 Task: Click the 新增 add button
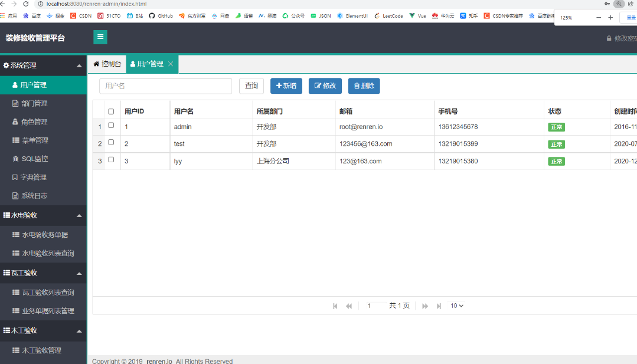[x=286, y=86]
